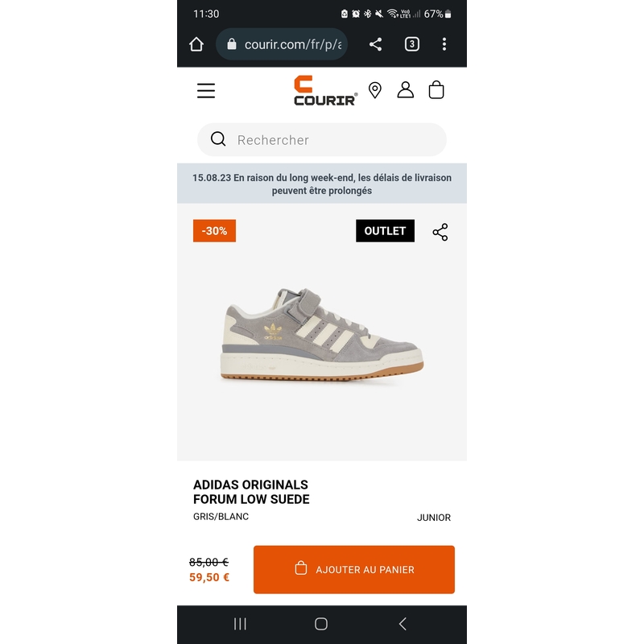Tap the OUTLET badge
This screenshot has height=644, width=644.
coord(385,231)
